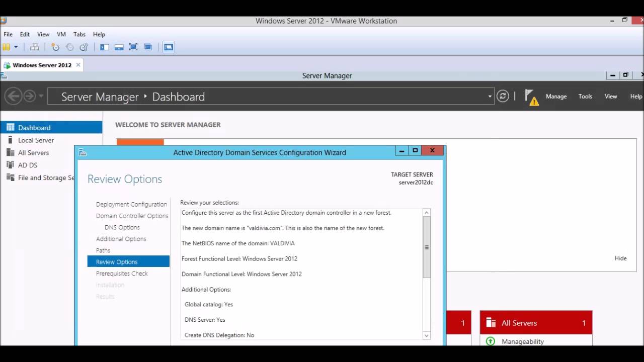Click Send Ctrl+Alt+Del icon in VMware toolbar
644x362 pixels.
pos(34,47)
